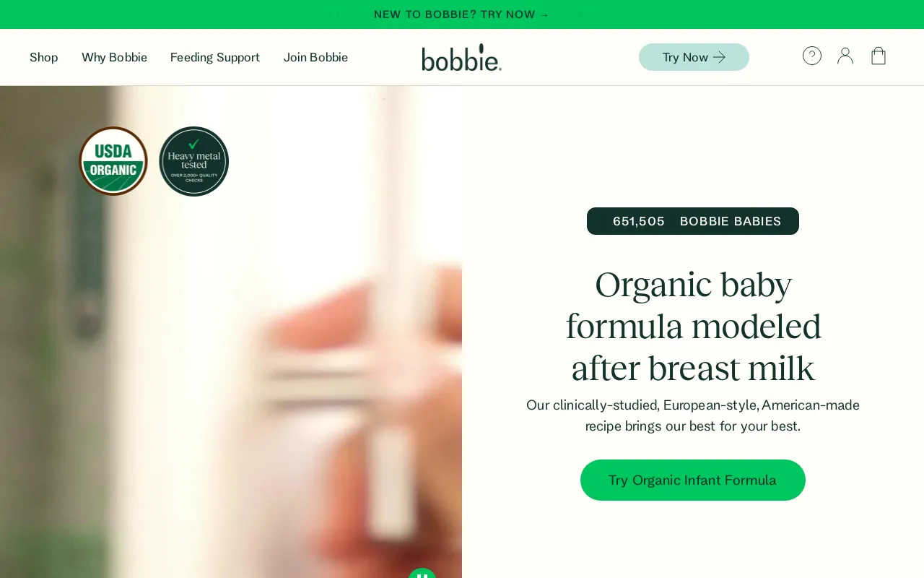924x578 pixels.
Task: Open the user account icon
Action: pyautogui.click(x=845, y=56)
